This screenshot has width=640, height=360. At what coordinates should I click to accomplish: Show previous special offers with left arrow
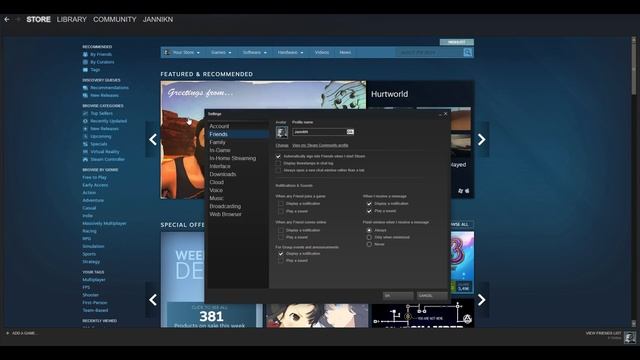coord(153,300)
